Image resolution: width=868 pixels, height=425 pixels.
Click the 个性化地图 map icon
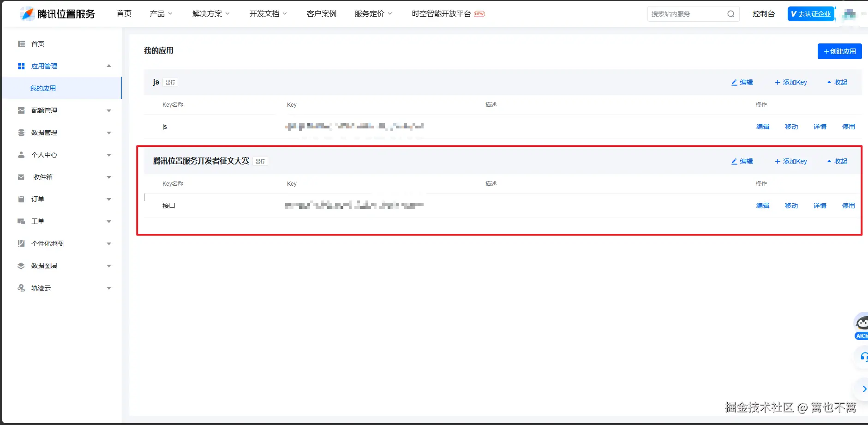21,243
